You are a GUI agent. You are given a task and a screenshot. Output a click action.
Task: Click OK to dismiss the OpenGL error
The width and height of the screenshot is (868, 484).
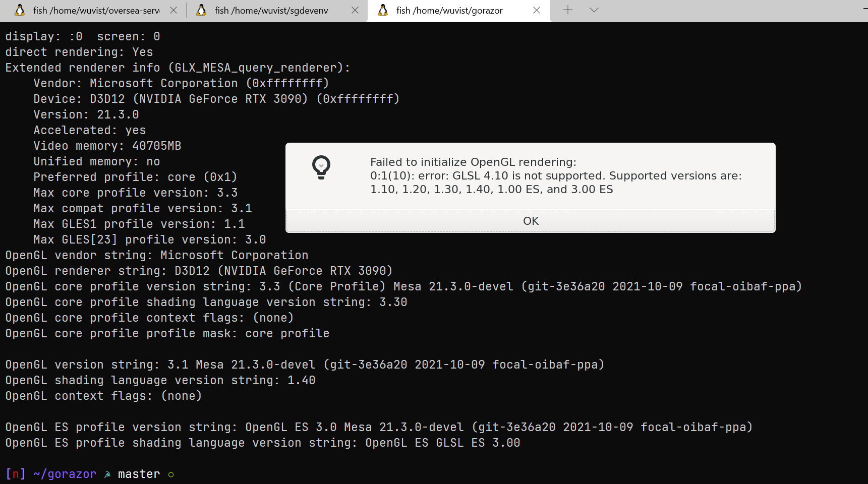[x=530, y=220]
